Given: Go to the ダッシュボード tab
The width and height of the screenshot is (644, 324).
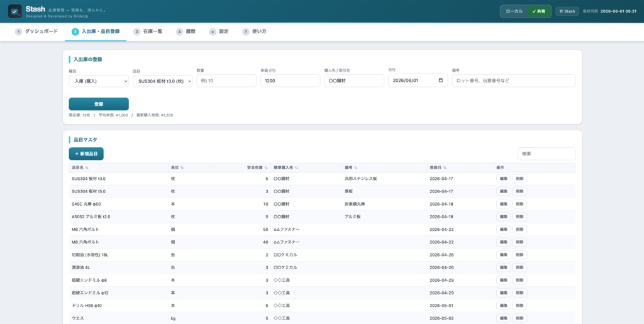Looking at the screenshot, I should point(36,31).
